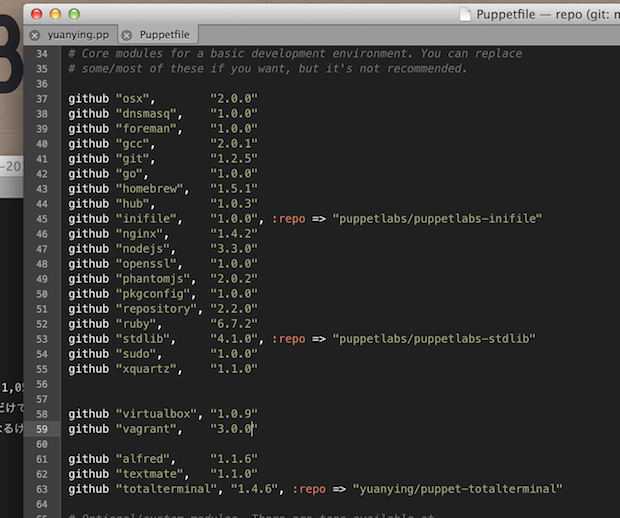Viewport: 620px width, 518px height.
Task: Click the "# some/most of these" comment line
Action: coord(268,69)
